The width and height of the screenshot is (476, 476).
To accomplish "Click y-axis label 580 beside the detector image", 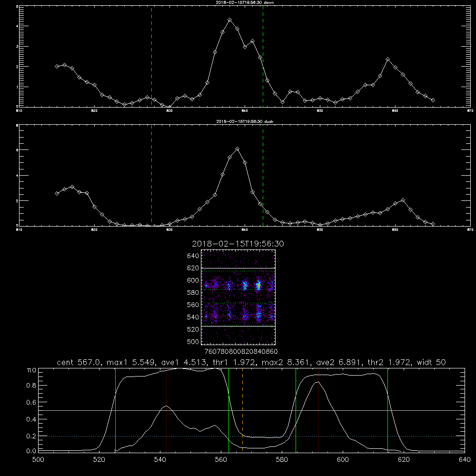I will coord(193,293).
